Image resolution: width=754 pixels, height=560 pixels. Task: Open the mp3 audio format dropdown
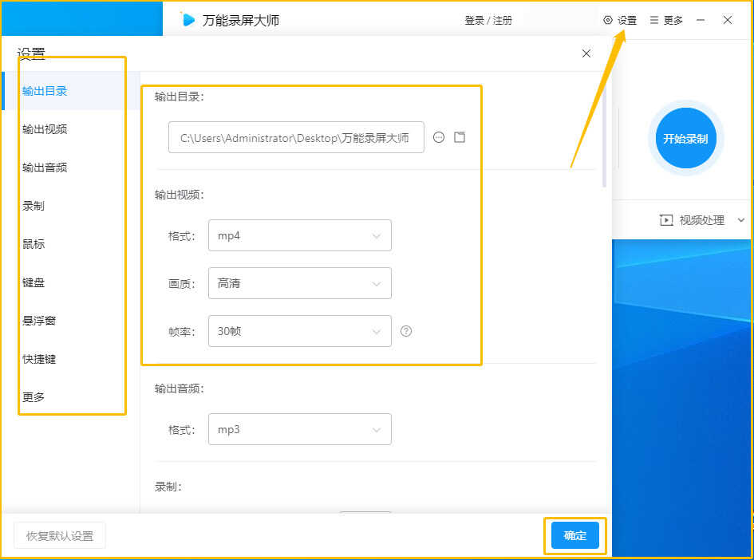(x=299, y=429)
